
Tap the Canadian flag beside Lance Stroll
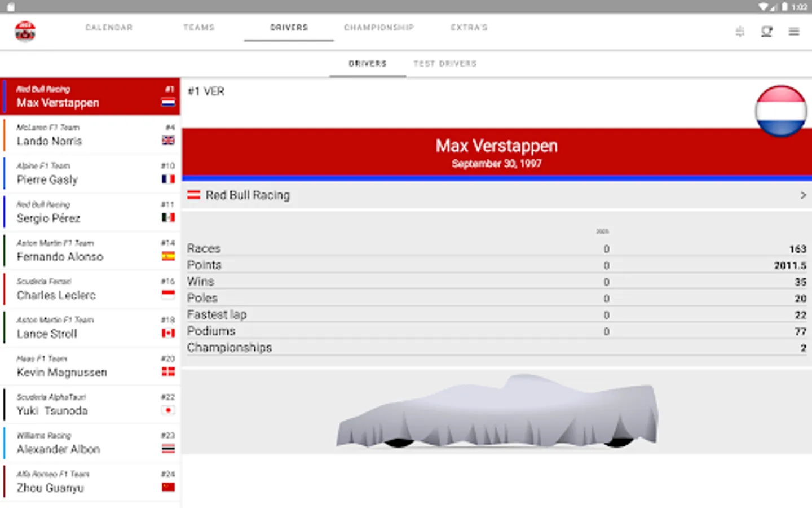168,333
